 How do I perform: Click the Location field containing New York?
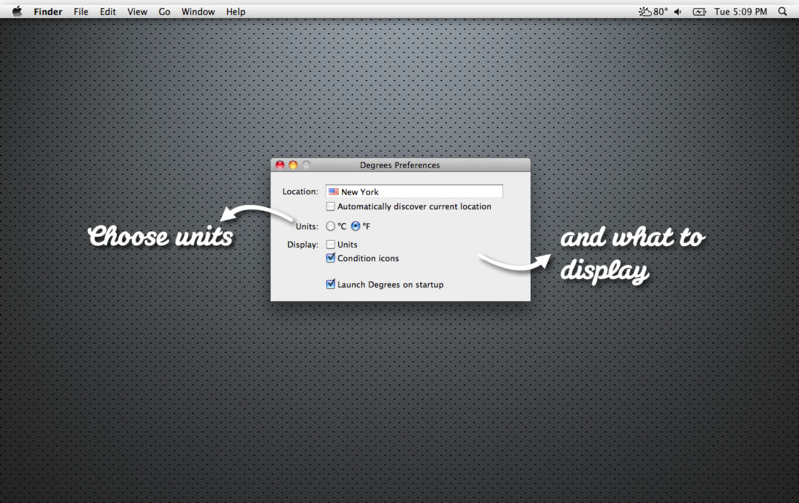pyautogui.click(x=414, y=192)
